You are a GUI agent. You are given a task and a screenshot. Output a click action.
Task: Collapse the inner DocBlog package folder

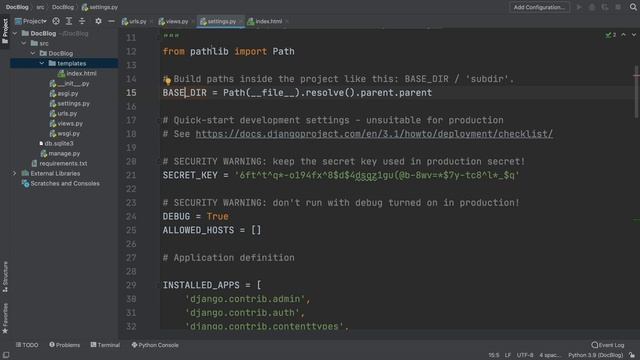(x=33, y=53)
